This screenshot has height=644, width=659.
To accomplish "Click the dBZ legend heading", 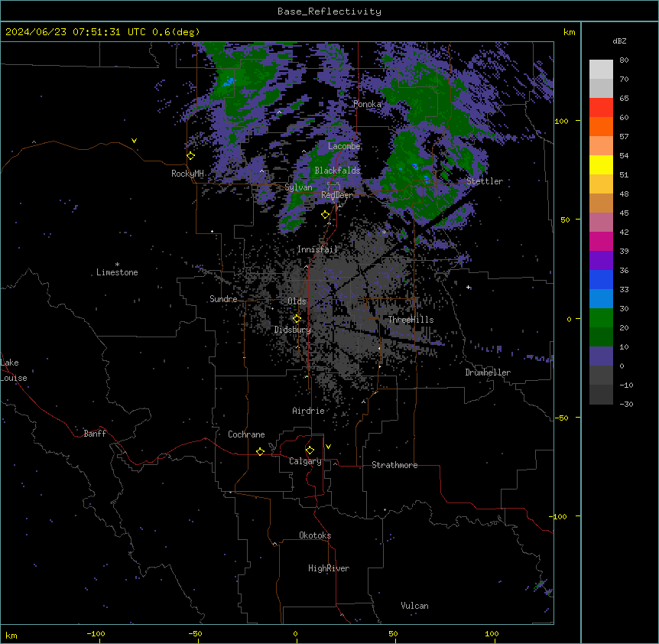I will (619, 41).
